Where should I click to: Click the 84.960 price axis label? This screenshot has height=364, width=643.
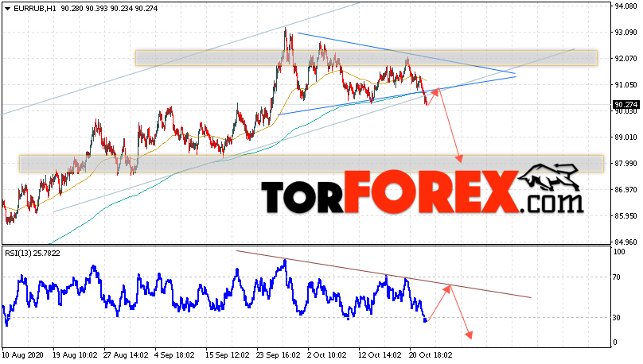(625, 242)
